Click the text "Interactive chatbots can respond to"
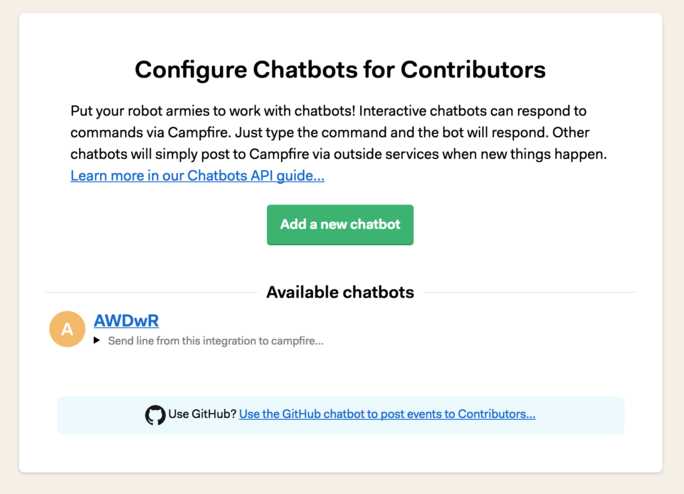This screenshot has height=494, width=684. pyautogui.click(x=473, y=111)
